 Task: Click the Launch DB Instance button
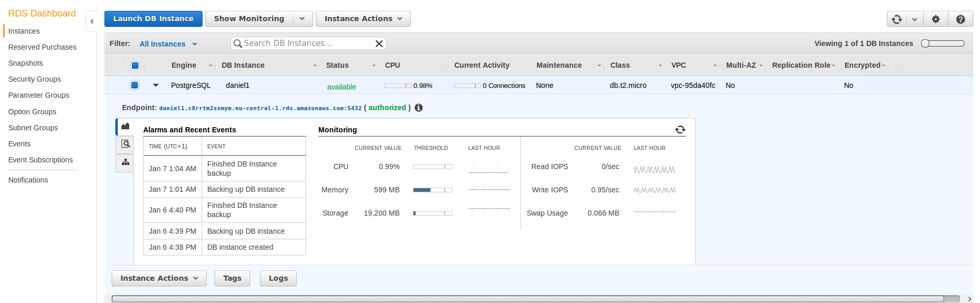154,19
